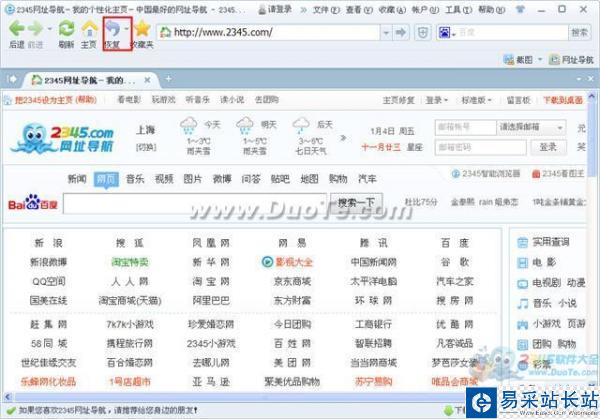The height and width of the screenshot is (419, 600).
Task: Open the 收藏 menu
Action: [x=392, y=10]
